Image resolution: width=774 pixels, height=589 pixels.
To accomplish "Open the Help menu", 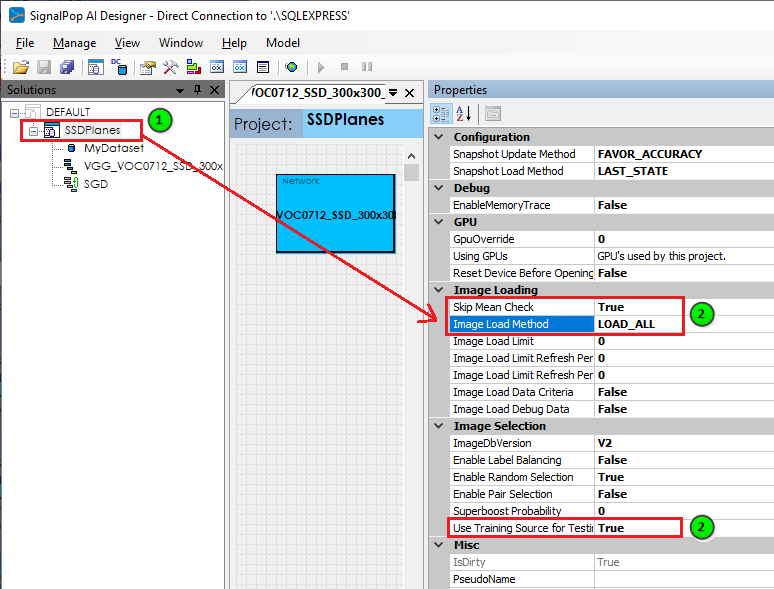I will [x=234, y=43].
